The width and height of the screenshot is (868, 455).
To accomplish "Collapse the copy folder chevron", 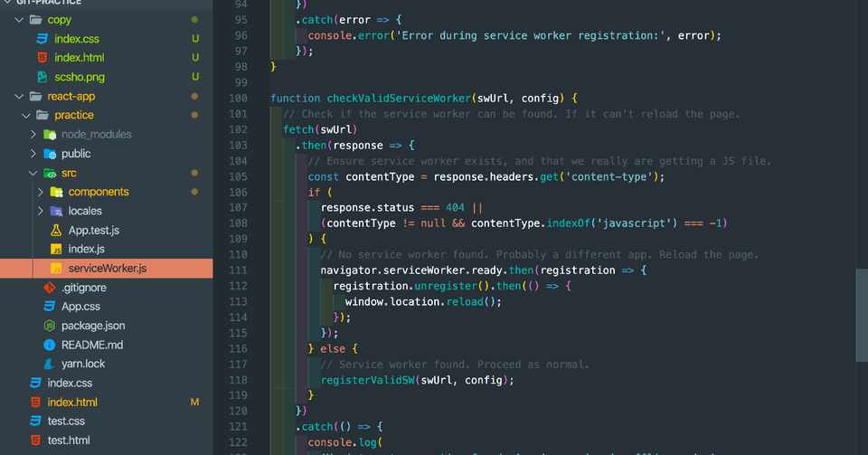I will pos(19,20).
